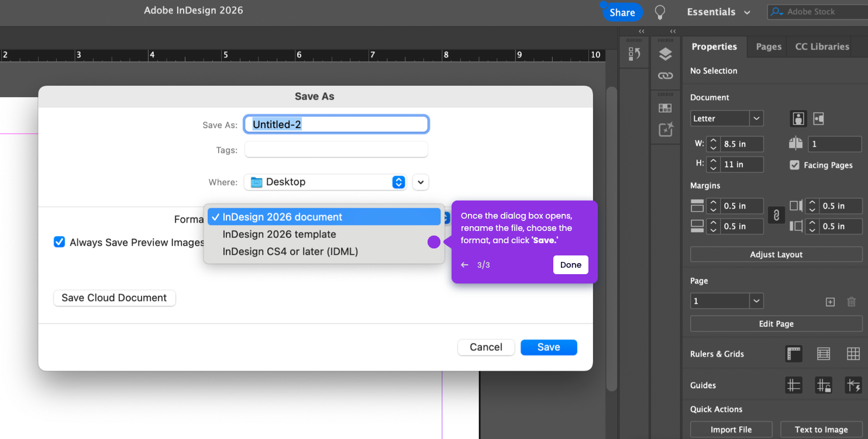Click the number of pages icon
Image resolution: width=868 pixels, height=439 pixels.
[x=795, y=144]
